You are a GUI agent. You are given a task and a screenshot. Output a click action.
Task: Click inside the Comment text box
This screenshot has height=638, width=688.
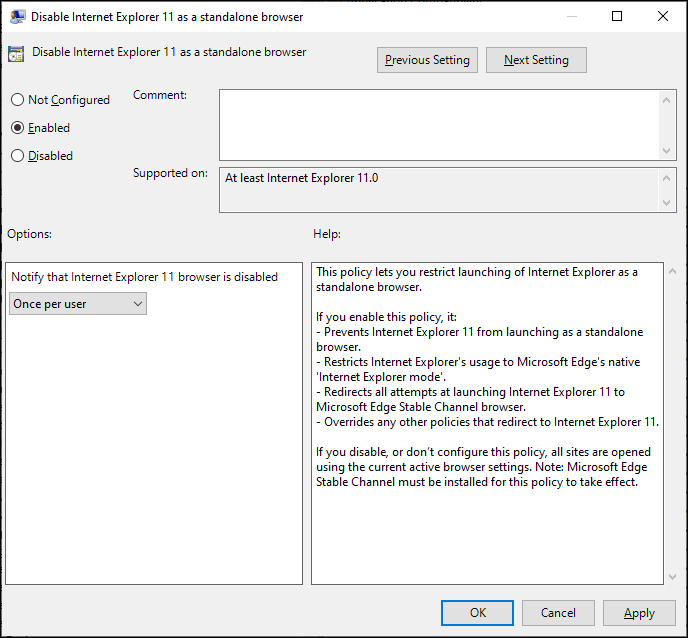439,125
